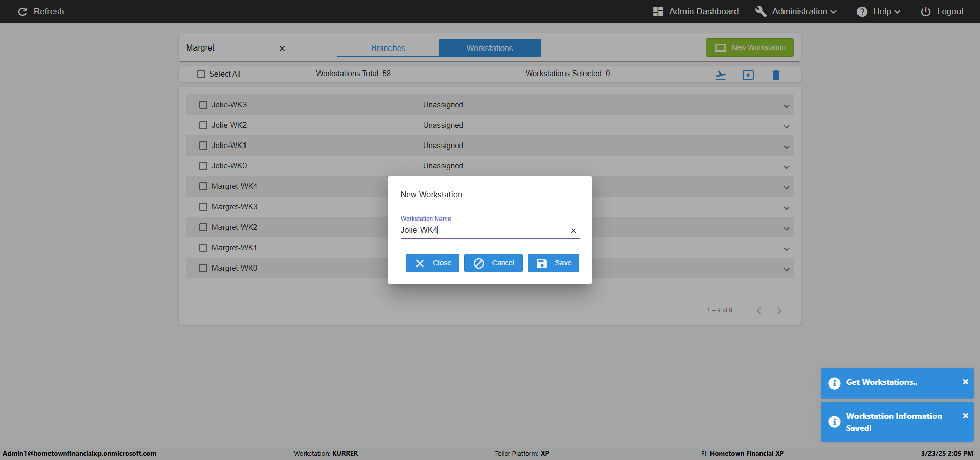Viewport: 980px width, 460px height.
Task: Expand the Jolie-WK0 row chevron
Action: (787, 167)
